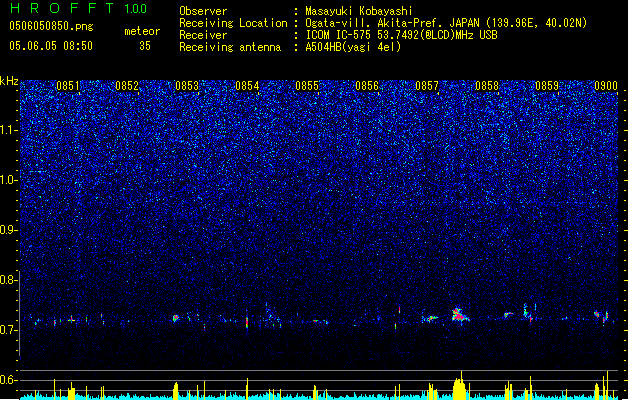Click the 'Receiving antenna' field label
Screen dimensions: 629x400
pos(230,47)
